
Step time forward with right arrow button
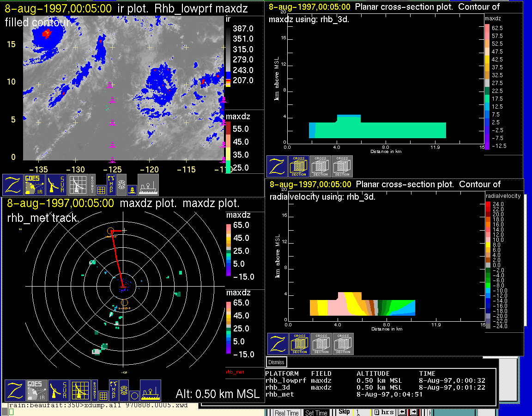(414, 412)
